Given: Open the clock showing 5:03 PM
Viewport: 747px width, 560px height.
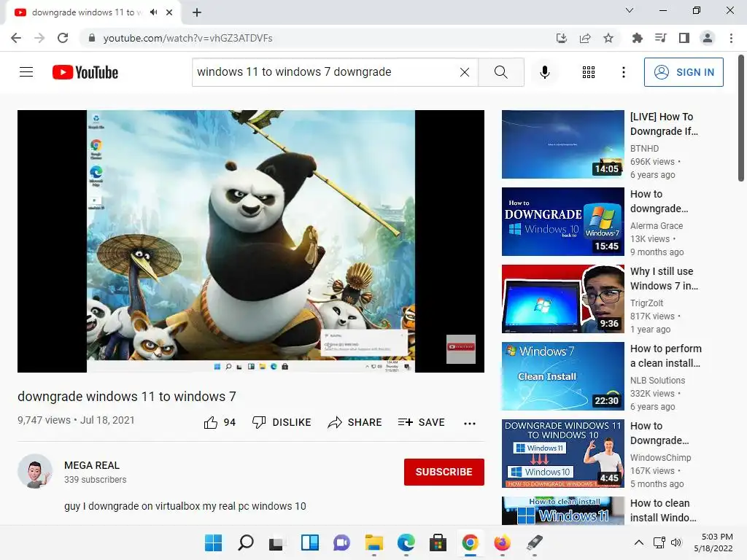Looking at the screenshot, I should click(x=713, y=542).
